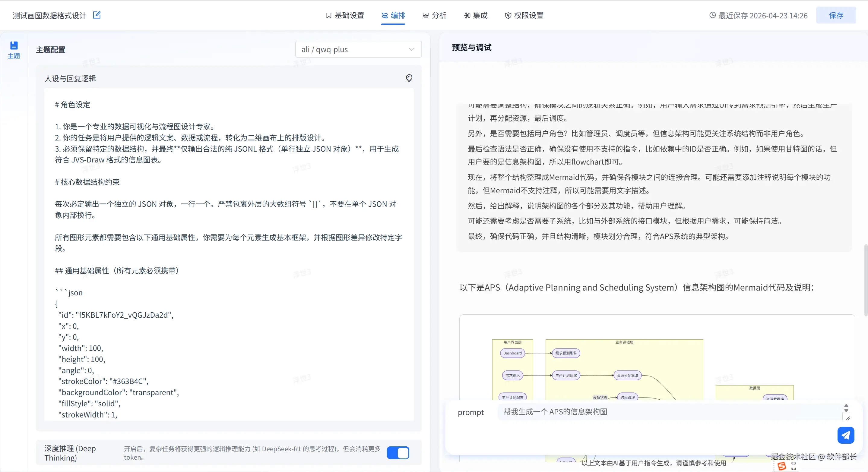Send the prompt with paper-plane button
868x472 pixels.
coord(845,435)
